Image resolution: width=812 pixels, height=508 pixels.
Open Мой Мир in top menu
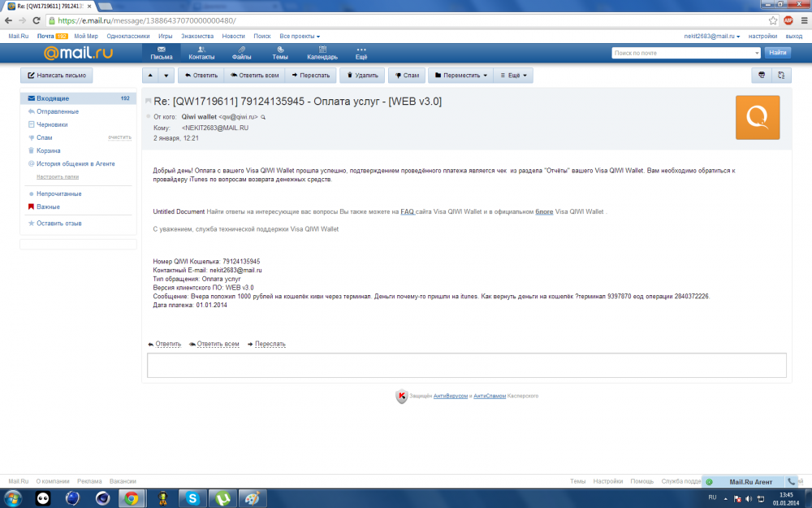tap(86, 37)
